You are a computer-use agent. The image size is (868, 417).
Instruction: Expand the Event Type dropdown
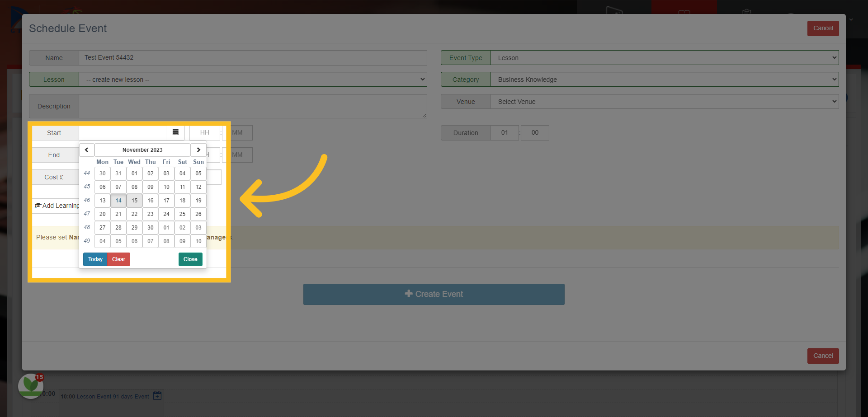pos(665,58)
